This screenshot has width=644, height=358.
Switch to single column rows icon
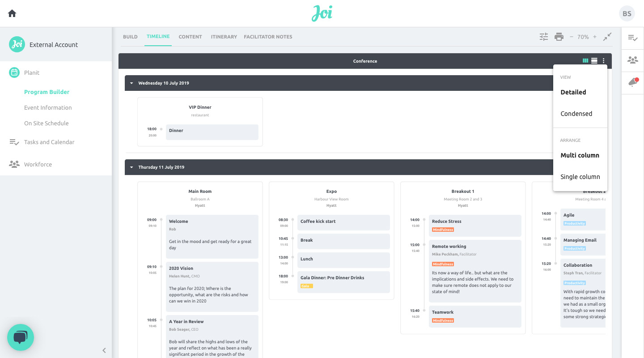[x=594, y=61]
